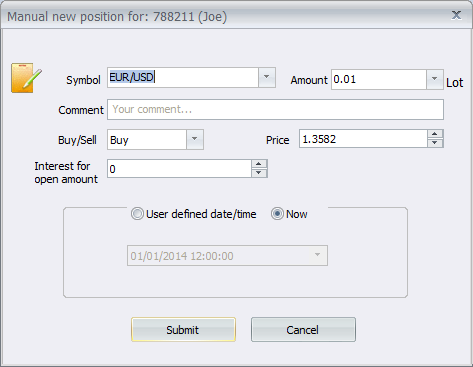
Task: Click the Amount label text
Action: pyautogui.click(x=309, y=80)
